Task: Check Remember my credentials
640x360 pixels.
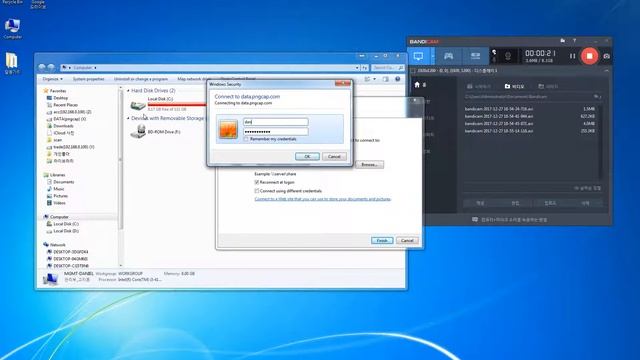Action: point(246,139)
